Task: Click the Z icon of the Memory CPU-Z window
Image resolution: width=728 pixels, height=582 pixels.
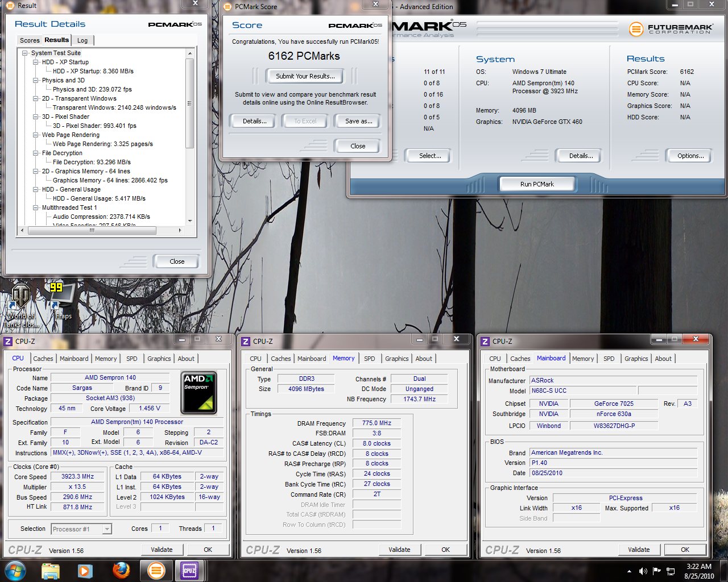Action: (x=246, y=342)
